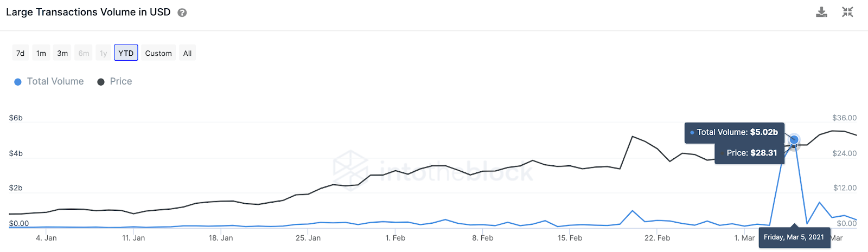Toggle the Price series legend
Image resolution: width=868 pixels, height=252 pixels.
[x=114, y=81]
